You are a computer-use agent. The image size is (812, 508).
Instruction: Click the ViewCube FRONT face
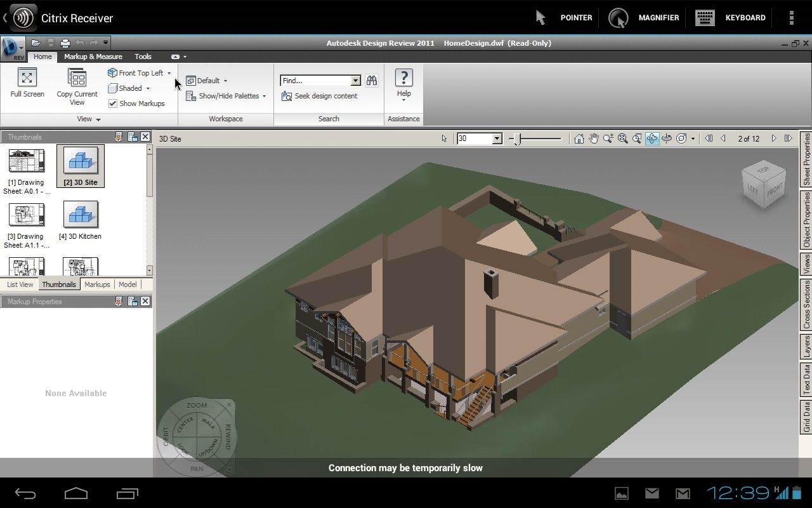point(775,189)
